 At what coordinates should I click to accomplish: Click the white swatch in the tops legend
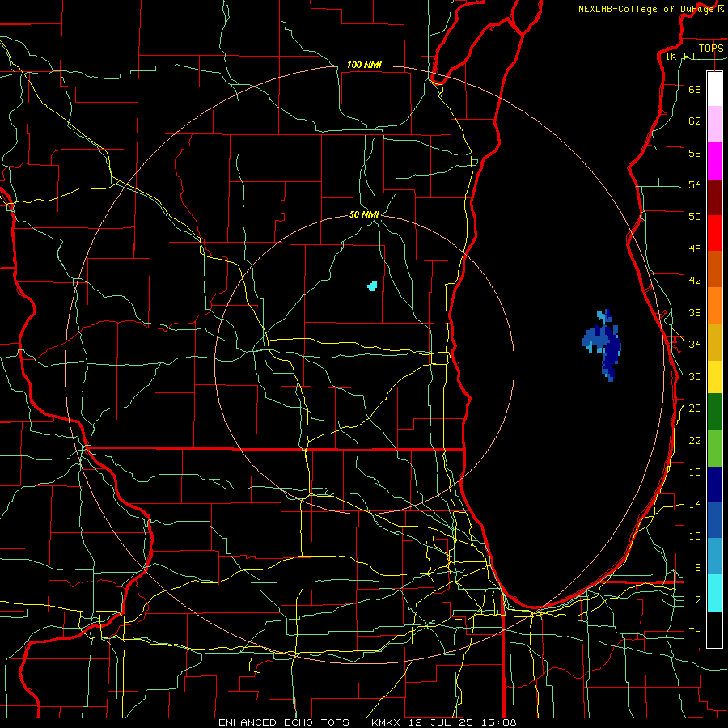tap(714, 89)
